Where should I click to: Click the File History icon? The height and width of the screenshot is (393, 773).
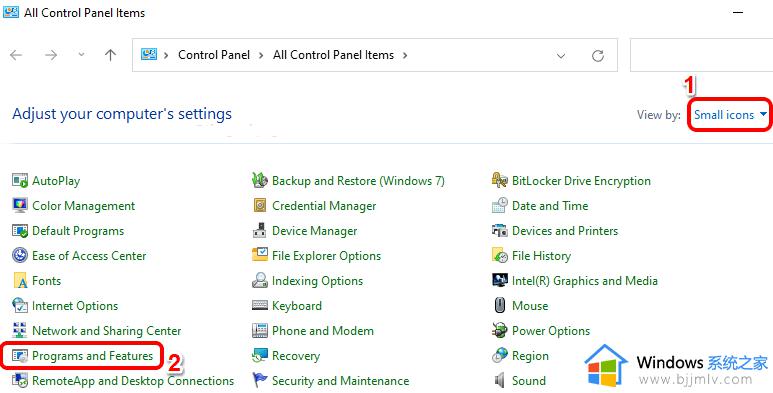coord(500,255)
